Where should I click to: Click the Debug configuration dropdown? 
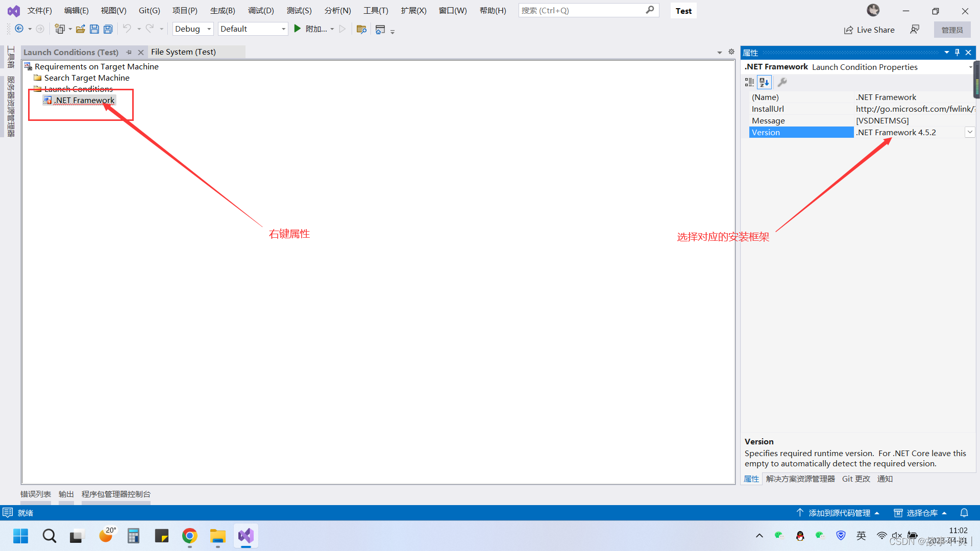[x=192, y=28]
